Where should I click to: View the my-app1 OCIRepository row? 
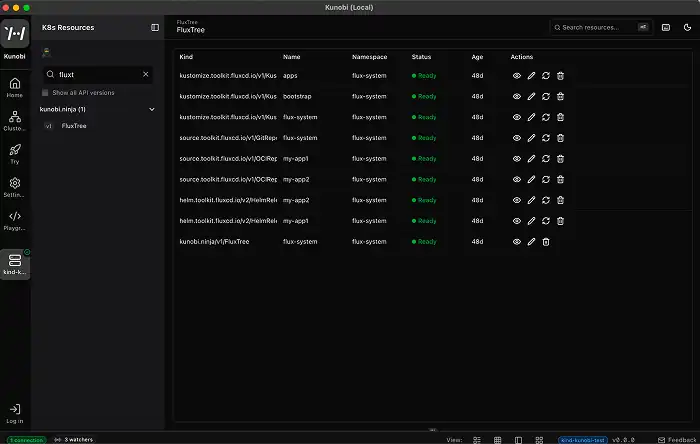517,159
